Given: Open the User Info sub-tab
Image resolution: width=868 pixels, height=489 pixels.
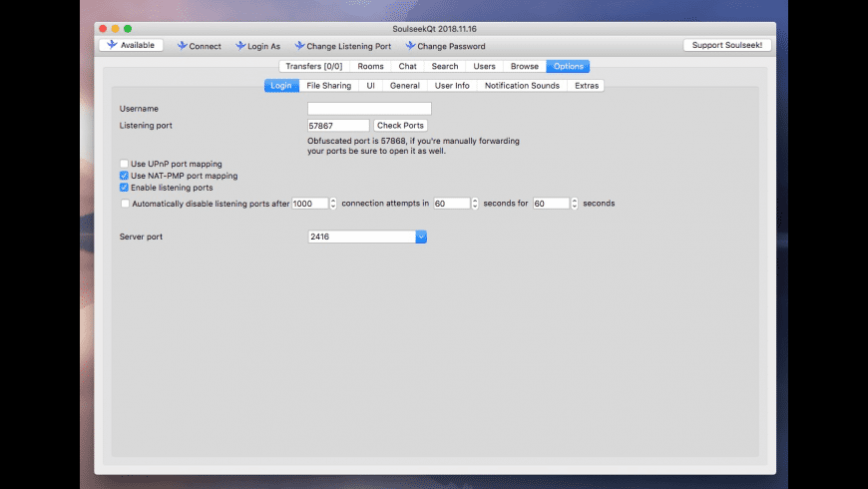Looking at the screenshot, I should coord(452,85).
